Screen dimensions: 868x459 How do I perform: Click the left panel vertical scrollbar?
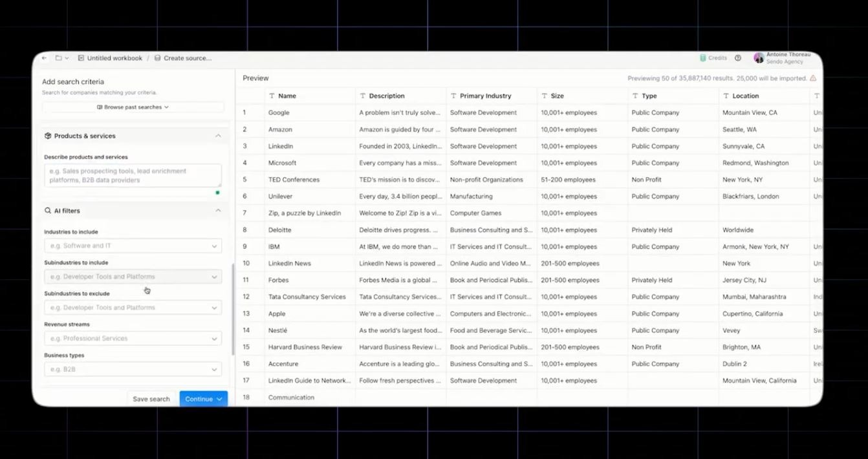[x=233, y=309]
